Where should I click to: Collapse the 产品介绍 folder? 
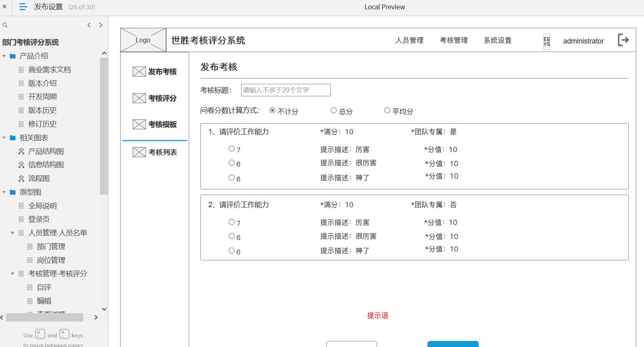click(4, 56)
